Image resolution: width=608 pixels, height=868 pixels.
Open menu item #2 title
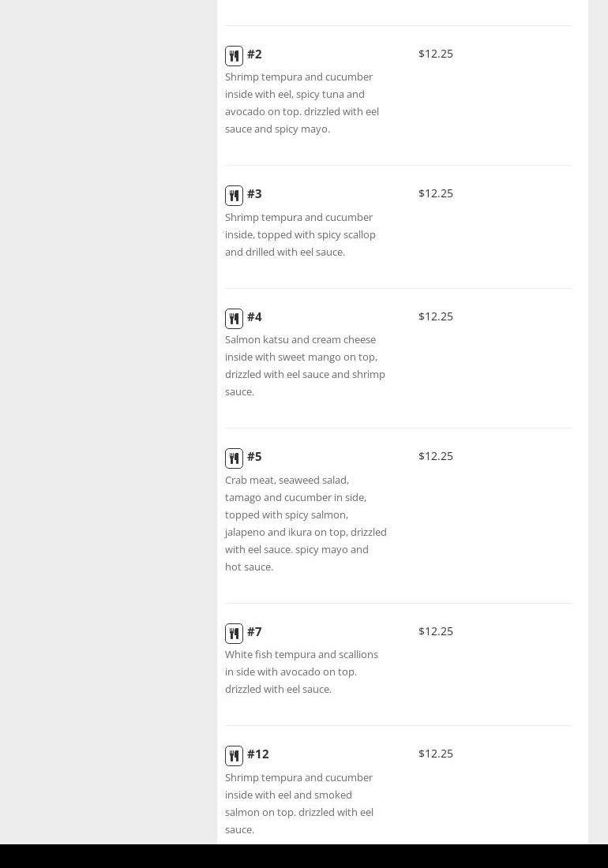[254, 54]
